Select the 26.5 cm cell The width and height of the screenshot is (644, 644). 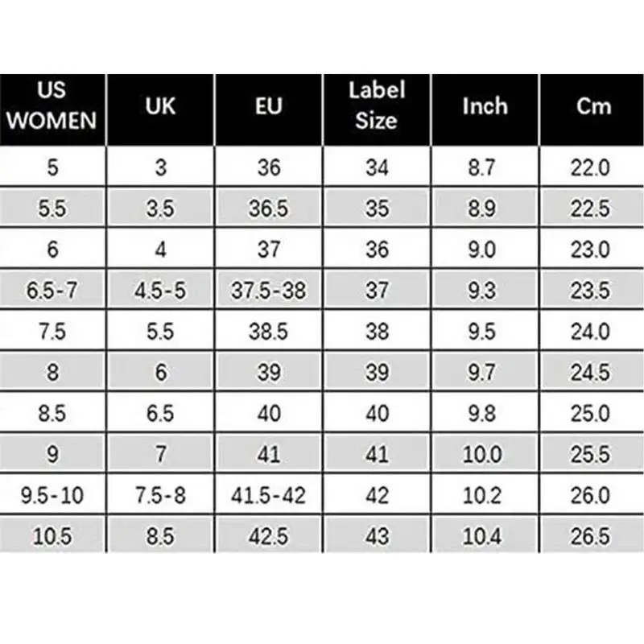(593, 536)
